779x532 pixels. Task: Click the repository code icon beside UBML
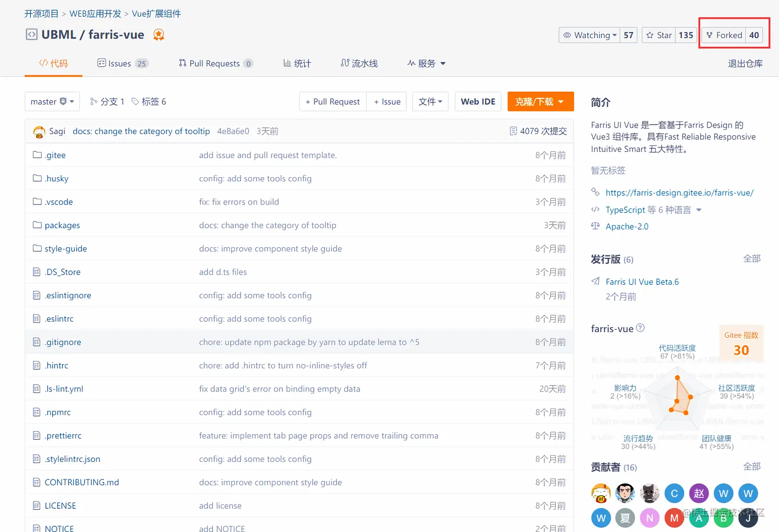tap(31, 35)
